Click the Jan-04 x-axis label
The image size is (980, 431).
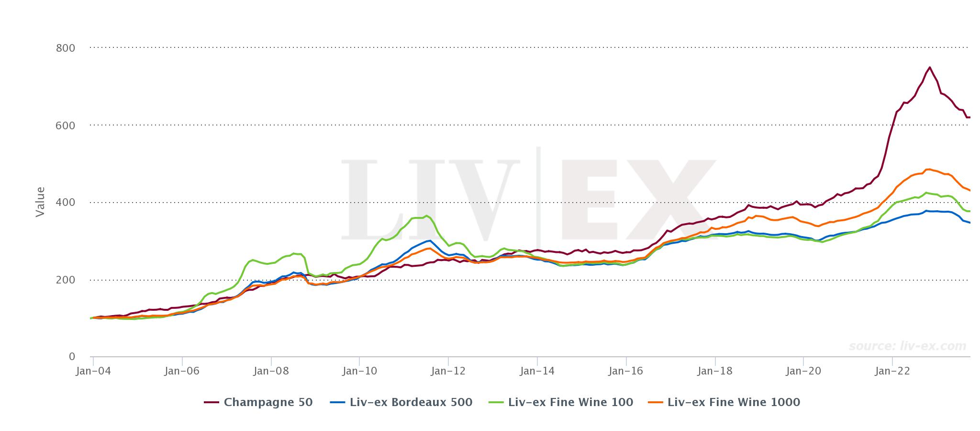pyautogui.click(x=93, y=371)
